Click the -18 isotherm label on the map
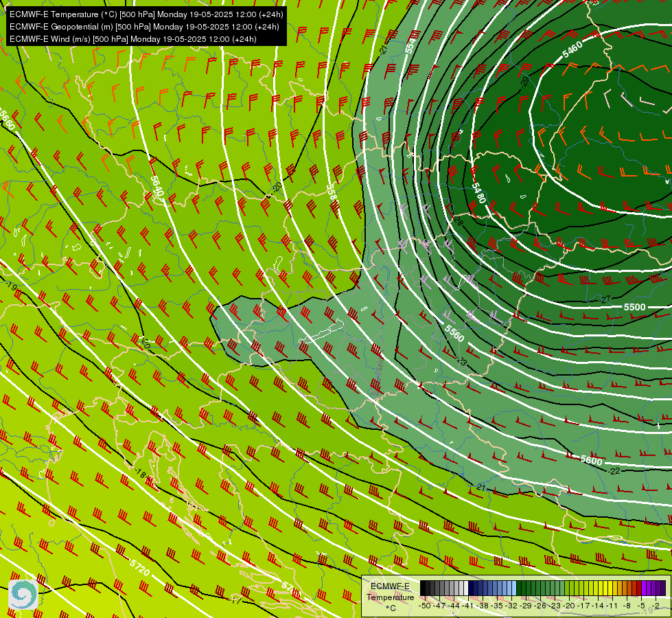The width and height of the screenshot is (672, 618). [140, 474]
